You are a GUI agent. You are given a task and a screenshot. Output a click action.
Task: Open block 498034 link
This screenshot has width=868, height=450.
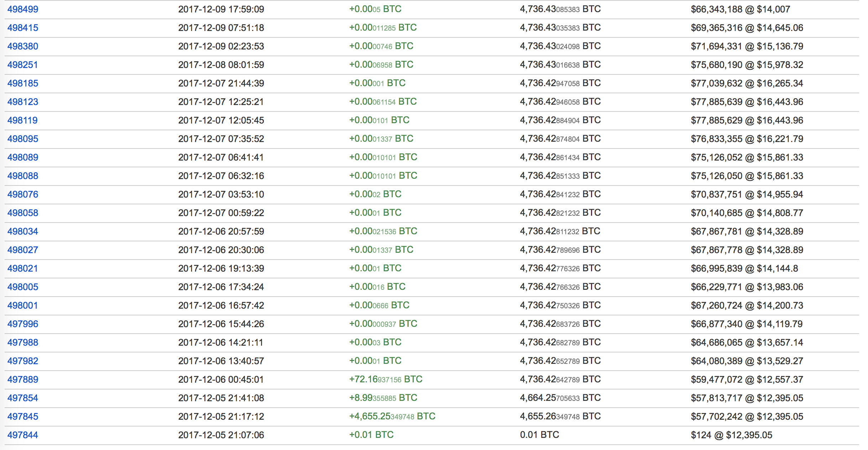coord(23,231)
